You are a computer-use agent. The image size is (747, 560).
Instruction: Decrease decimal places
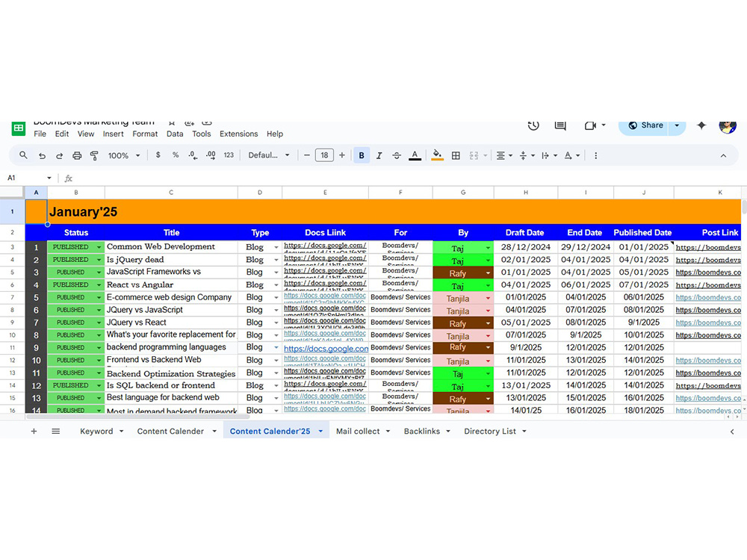tap(193, 155)
